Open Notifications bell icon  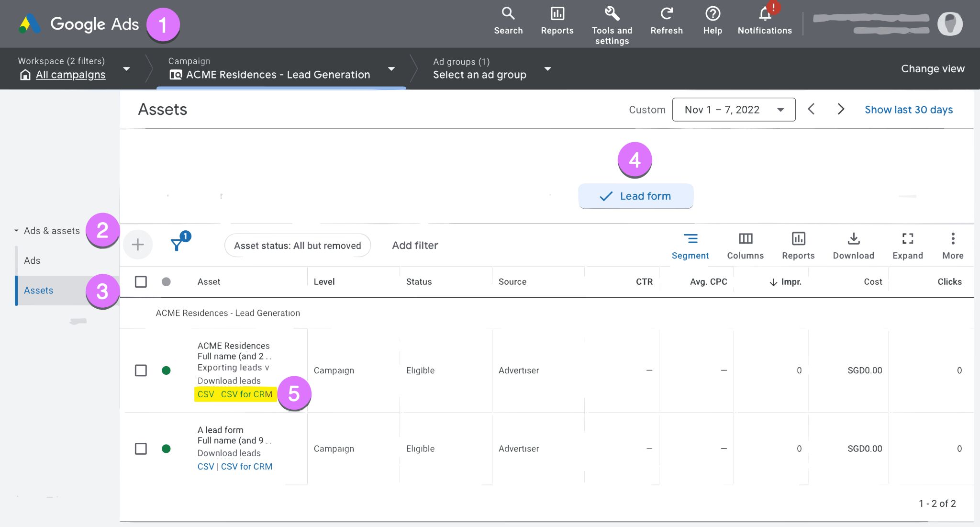coord(765,14)
